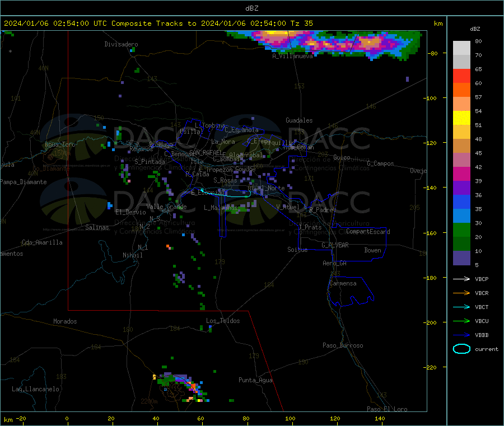Screen dimensions: 504x426
Task: Click the 'Valle_Grande' map label
Action: pyautogui.click(x=166, y=207)
